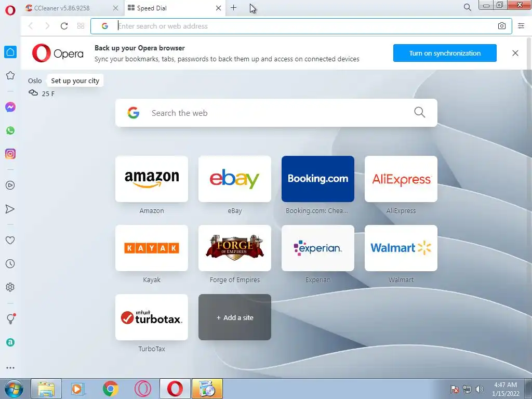The width and height of the screenshot is (532, 399).
Task: Focus the address bar field
Action: pos(301,26)
